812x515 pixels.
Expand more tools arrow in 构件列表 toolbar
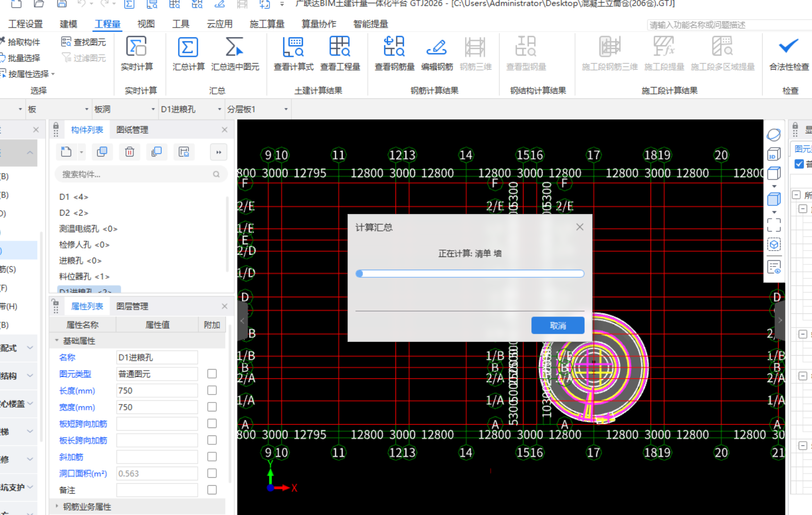pos(218,152)
